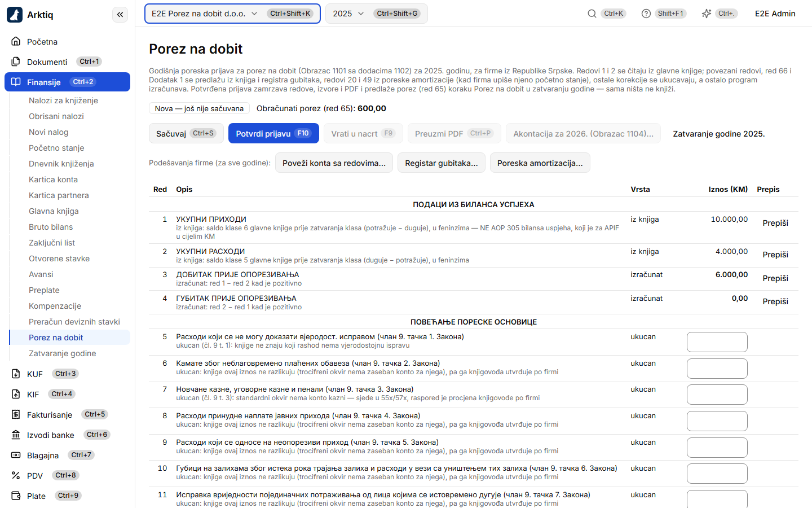812x508 pixels.
Task: Open PDV via the percent icon
Action: point(16,476)
